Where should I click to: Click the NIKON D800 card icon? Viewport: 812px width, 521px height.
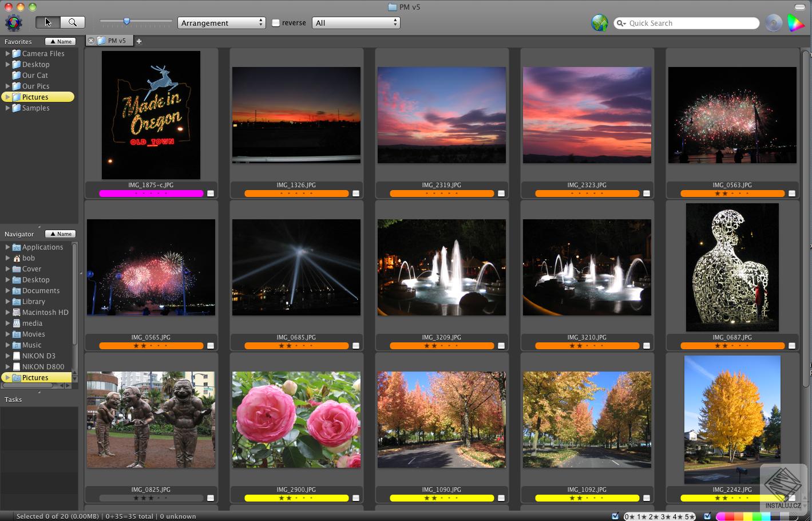coord(17,367)
